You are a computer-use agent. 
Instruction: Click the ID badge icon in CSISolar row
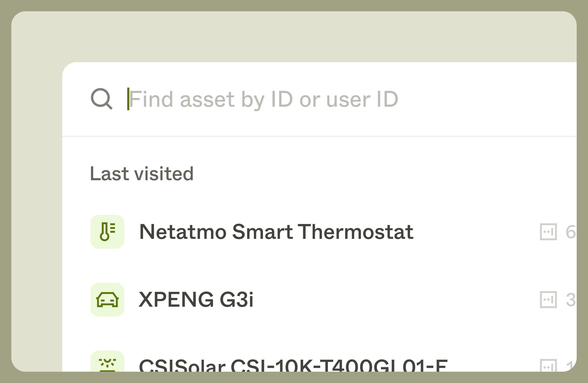point(548,366)
